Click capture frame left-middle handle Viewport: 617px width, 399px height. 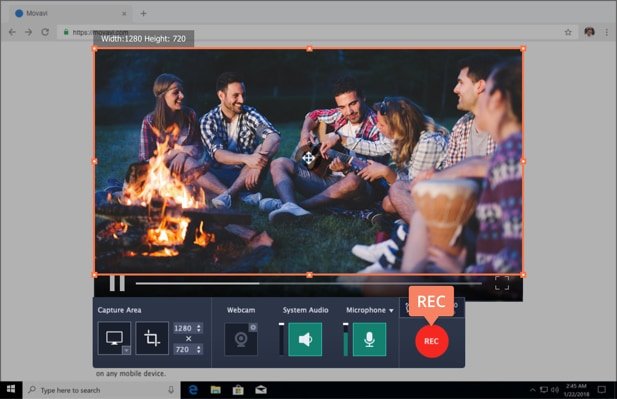click(94, 161)
